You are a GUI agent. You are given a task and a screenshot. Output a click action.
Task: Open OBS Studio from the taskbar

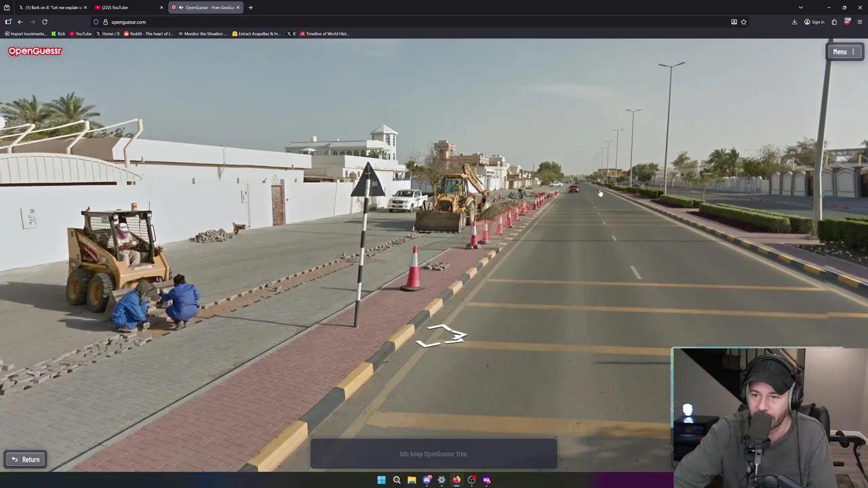(x=471, y=480)
